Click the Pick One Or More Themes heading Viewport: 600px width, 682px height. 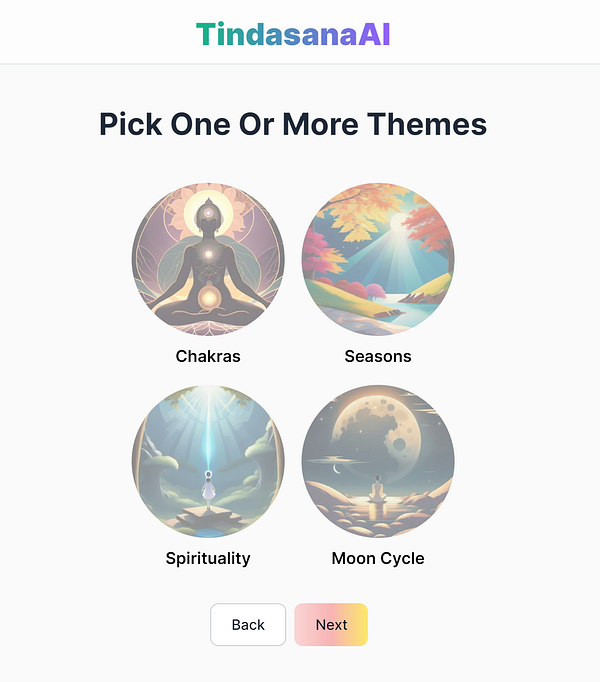tap(293, 124)
